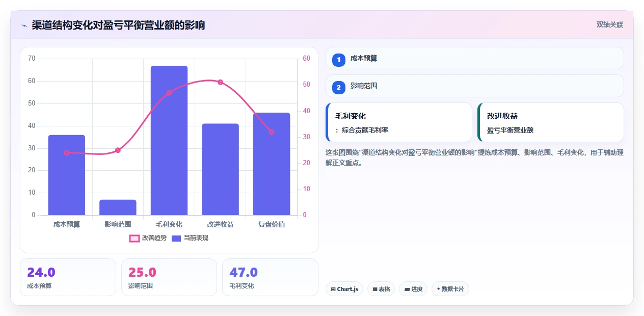Click the title 渠道结构变化对盈亏平衡营业额的影响
644x316 pixels.
coord(118,25)
